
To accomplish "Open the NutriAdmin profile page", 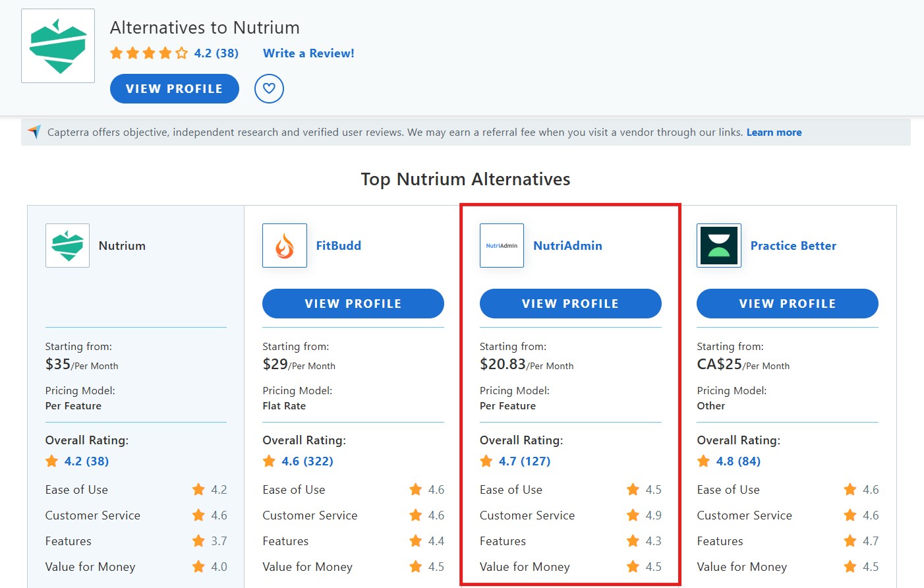I will [x=570, y=303].
